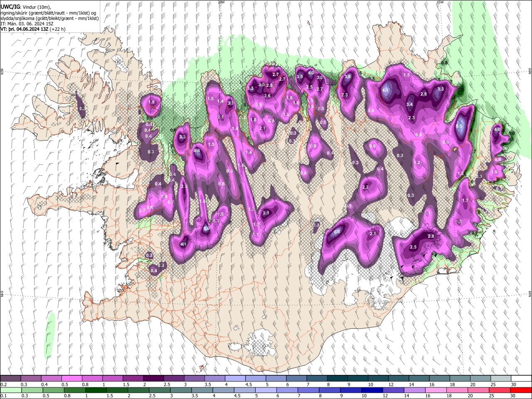Select the lilac rain swatch between 14 and 16
This screenshot has height=399, width=532.
click(x=415, y=390)
